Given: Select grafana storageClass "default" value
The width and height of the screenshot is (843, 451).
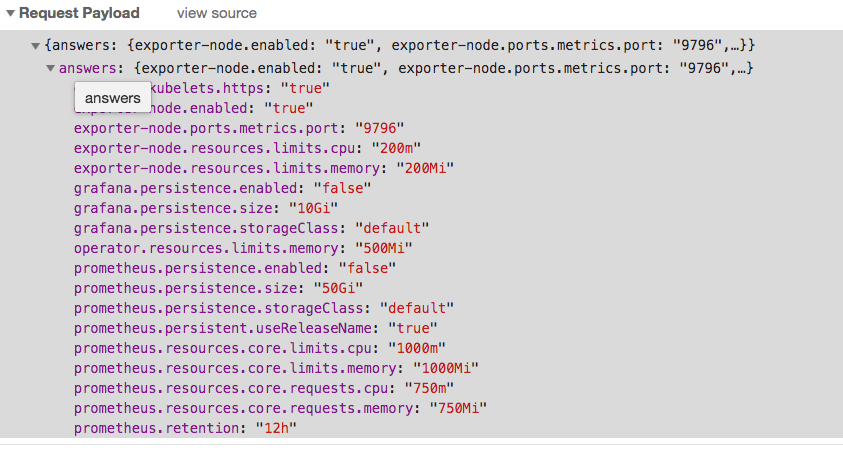Looking at the screenshot, I should [392, 228].
